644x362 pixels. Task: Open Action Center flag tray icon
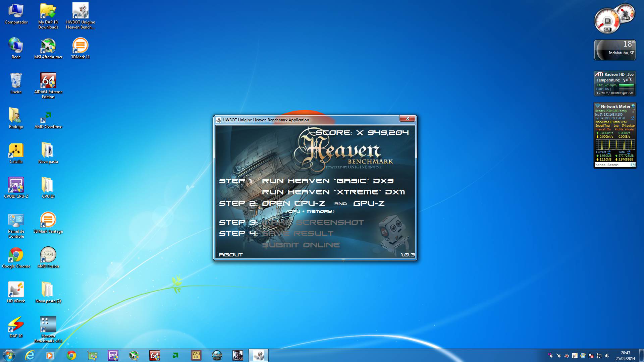pos(591,356)
